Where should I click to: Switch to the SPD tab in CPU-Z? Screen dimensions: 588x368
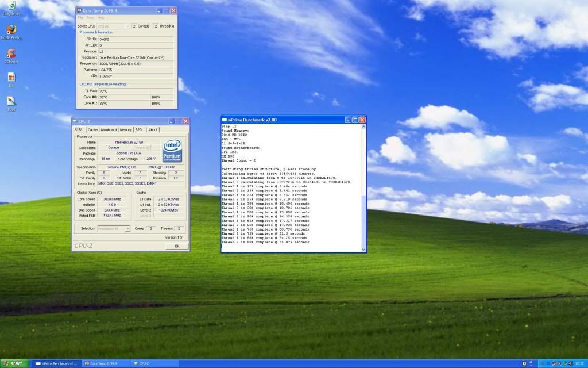(139, 129)
